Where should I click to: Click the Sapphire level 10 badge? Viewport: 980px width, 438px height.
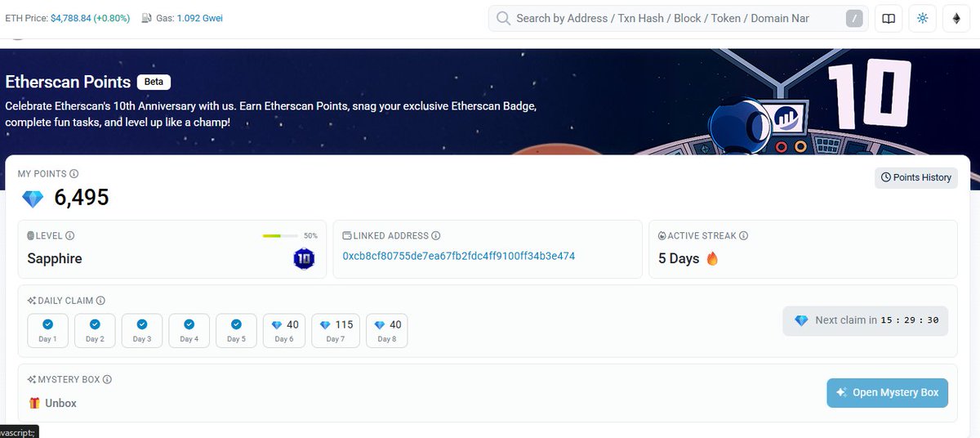[x=304, y=259]
